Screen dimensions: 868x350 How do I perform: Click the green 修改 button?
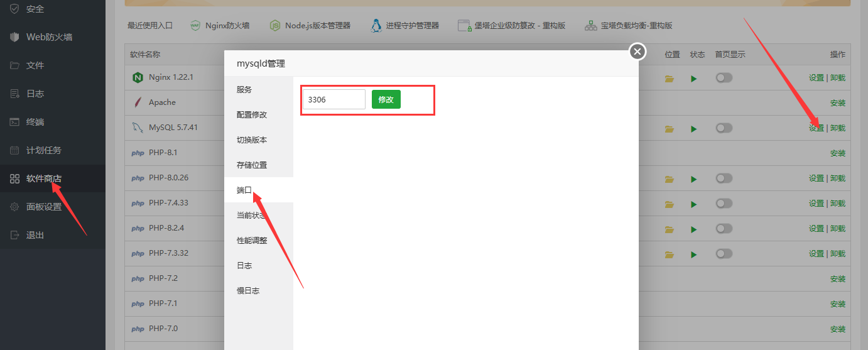(x=386, y=99)
